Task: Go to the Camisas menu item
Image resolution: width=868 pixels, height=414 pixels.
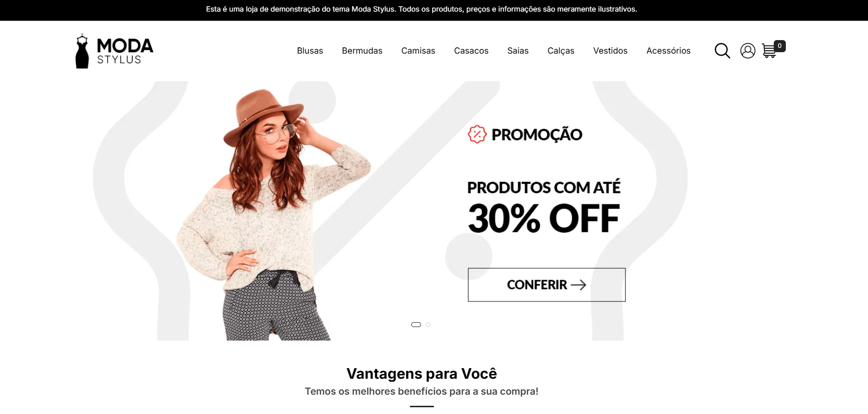Action: tap(418, 51)
